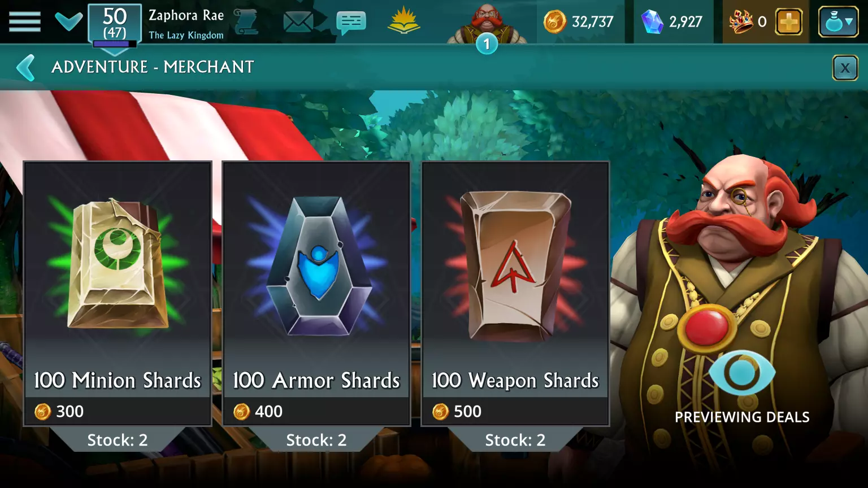Select the merchant portrait with badge 1
This screenshot has width=868, height=488.
tap(487, 25)
